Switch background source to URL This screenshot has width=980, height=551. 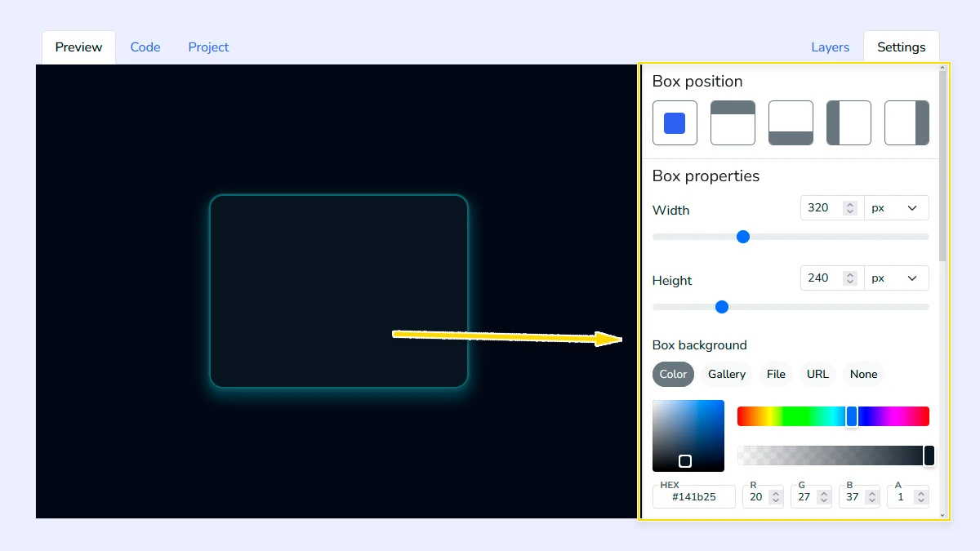tap(817, 374)
